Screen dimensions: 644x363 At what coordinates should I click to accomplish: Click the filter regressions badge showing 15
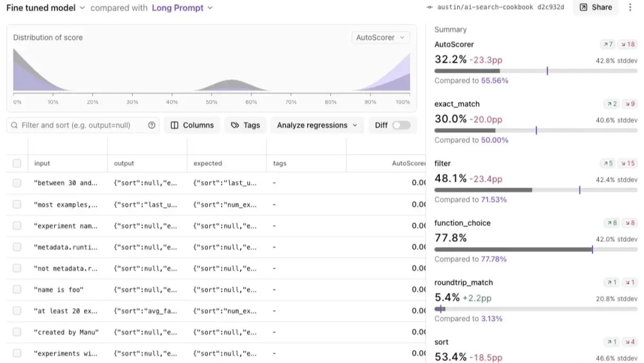[x=628, y=164]
